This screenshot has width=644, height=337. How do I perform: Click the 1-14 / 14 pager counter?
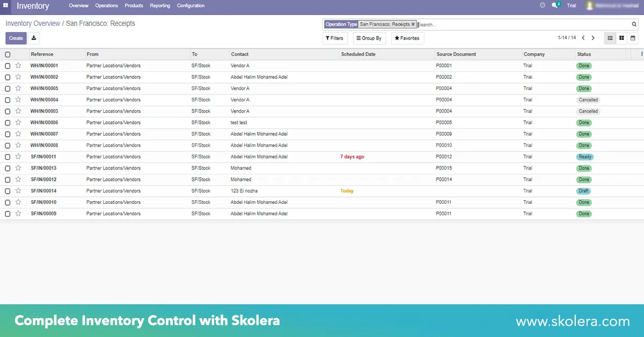pos(567,38)
